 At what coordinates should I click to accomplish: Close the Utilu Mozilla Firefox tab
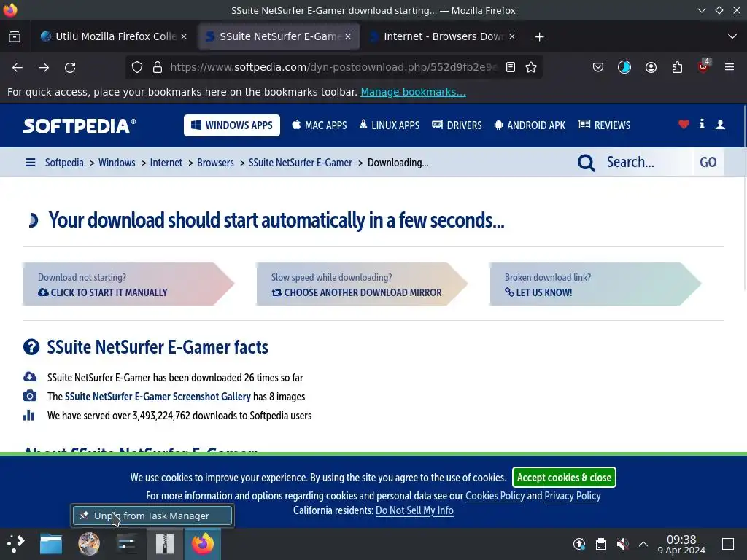184,36
